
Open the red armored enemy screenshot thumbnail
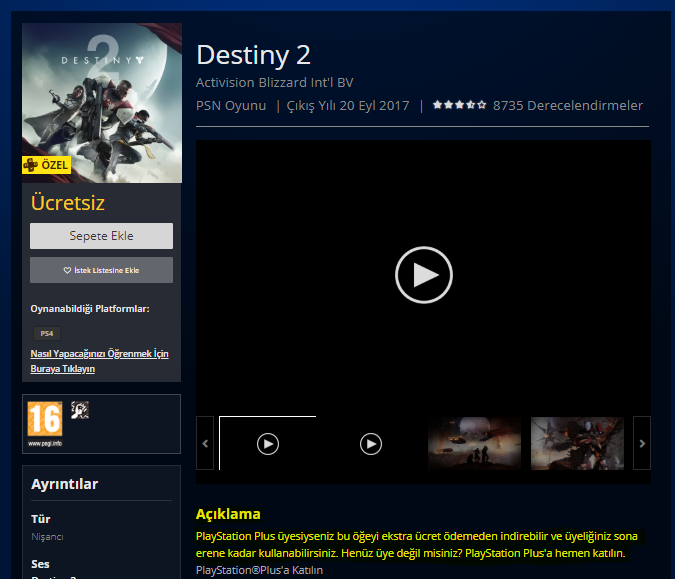(x=577, y=444)
